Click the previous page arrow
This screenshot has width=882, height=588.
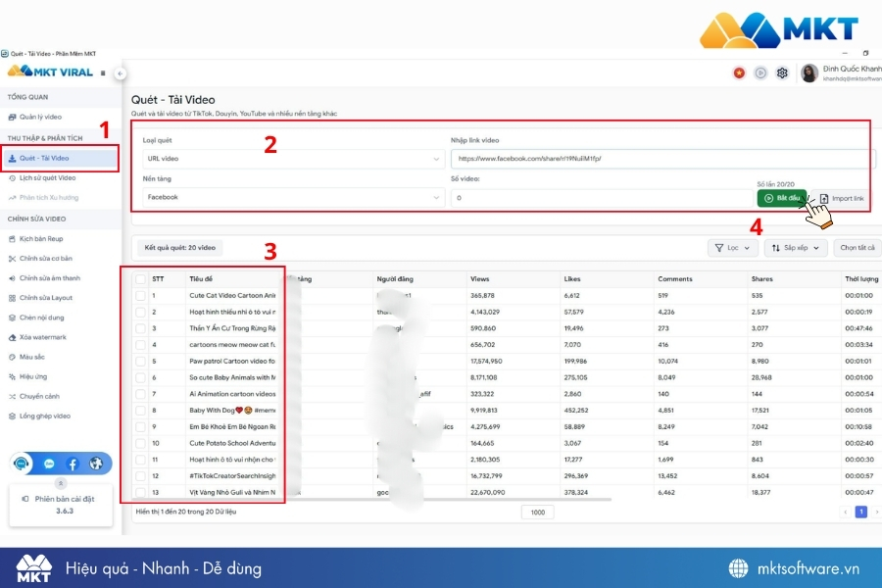coord(845,512)
